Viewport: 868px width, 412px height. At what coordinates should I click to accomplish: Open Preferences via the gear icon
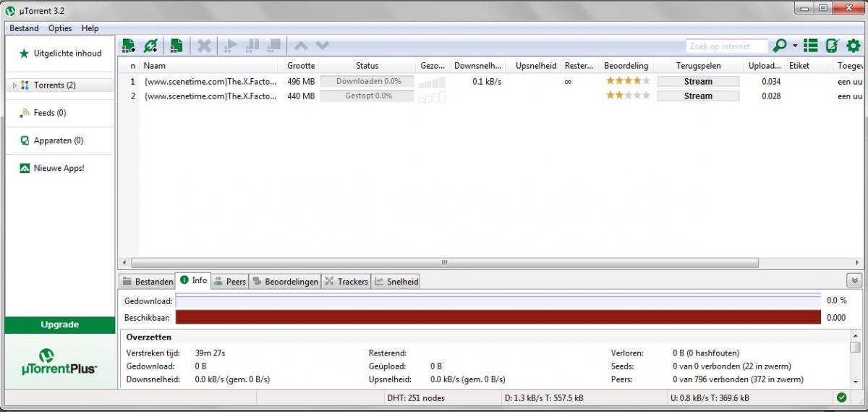point(854,46)
